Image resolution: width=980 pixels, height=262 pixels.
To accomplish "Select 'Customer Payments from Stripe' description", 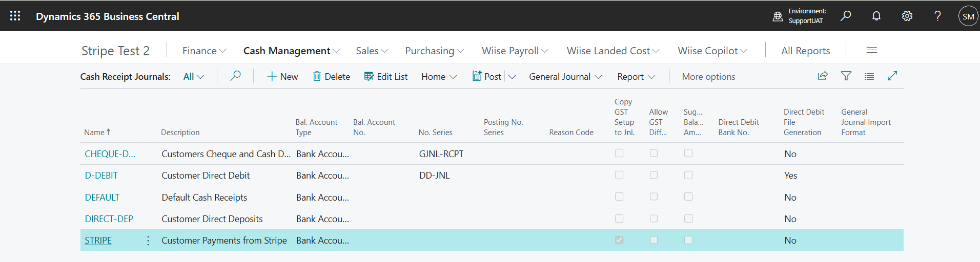I will click(224, 241).
